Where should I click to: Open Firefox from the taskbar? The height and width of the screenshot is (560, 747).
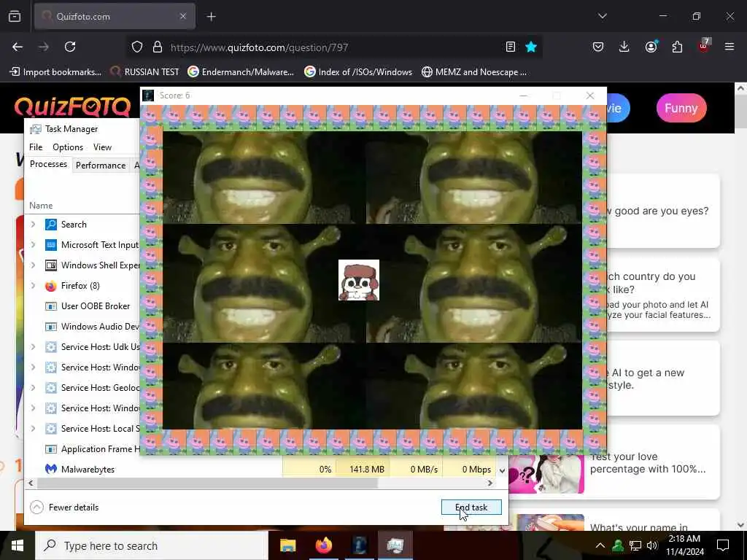[x=324, y=545]
